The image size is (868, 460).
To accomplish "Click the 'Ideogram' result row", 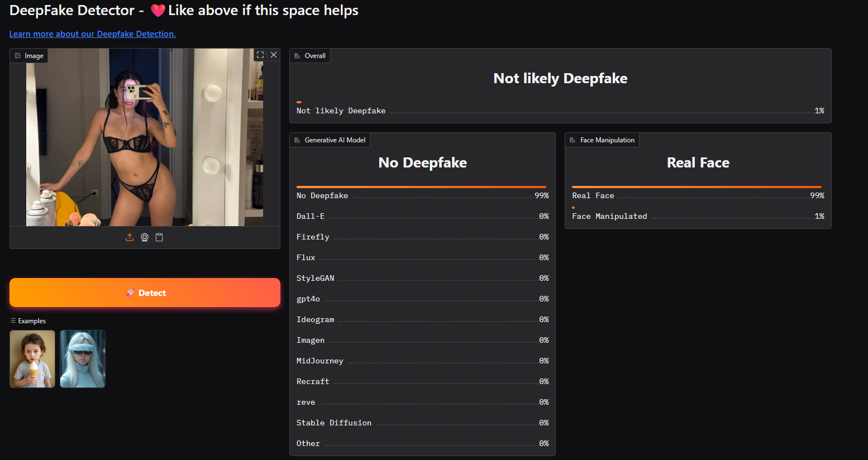I will click(423, 319).
